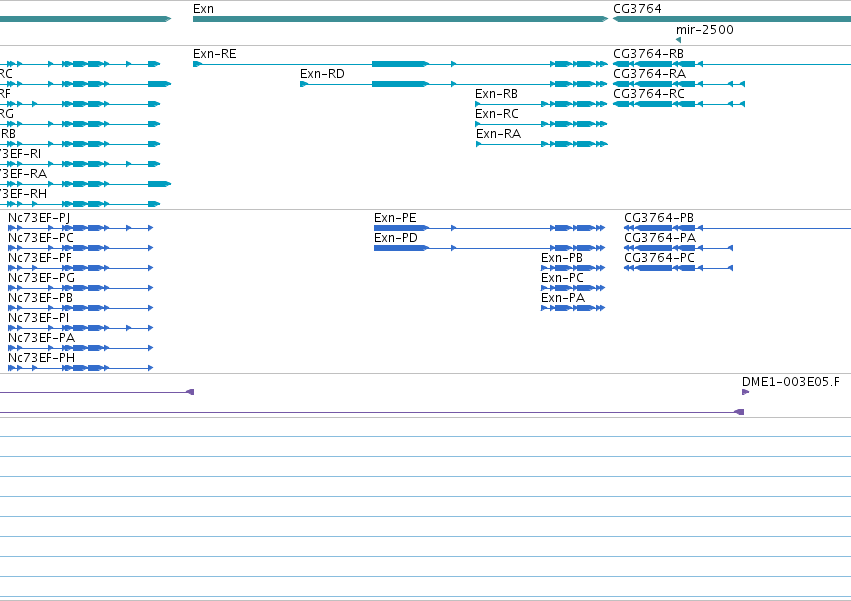Click the CG3764-PC protein label
Screen dimensions: 851x601
click(659, 258)
